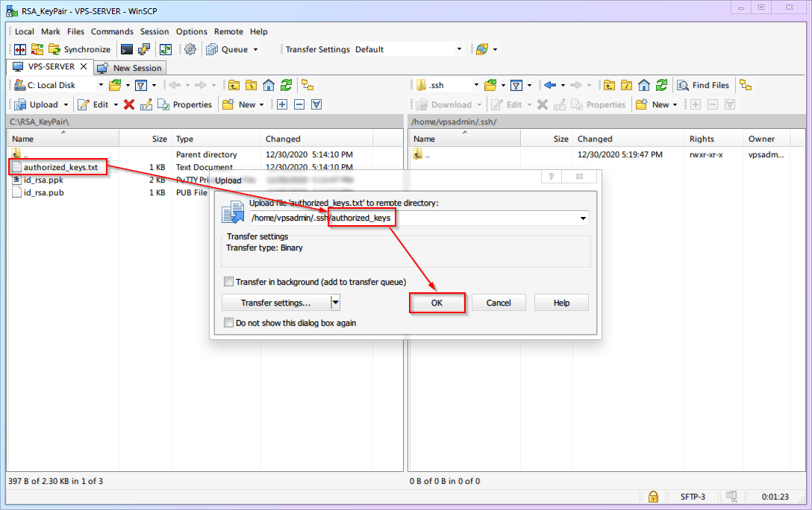Screen dimensions: 812x510
Task: Click the red X delete icon in local panel
Action: 129,104
